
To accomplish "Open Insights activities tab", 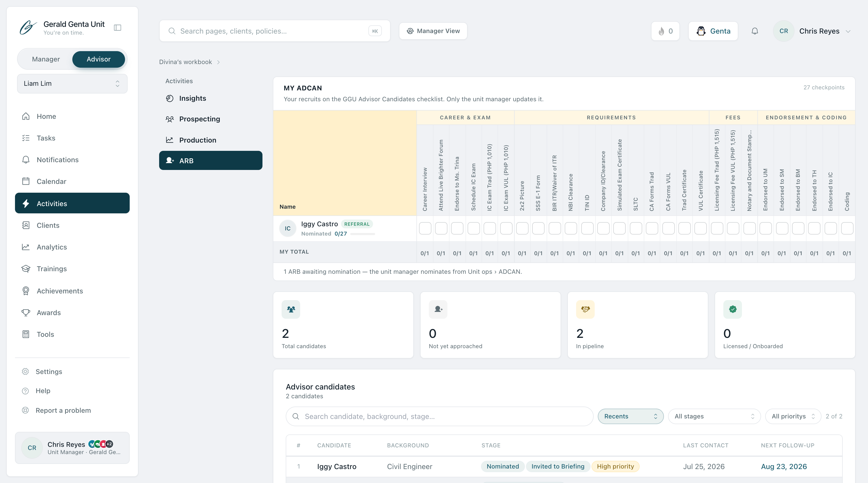I will [x=211, y=98].
